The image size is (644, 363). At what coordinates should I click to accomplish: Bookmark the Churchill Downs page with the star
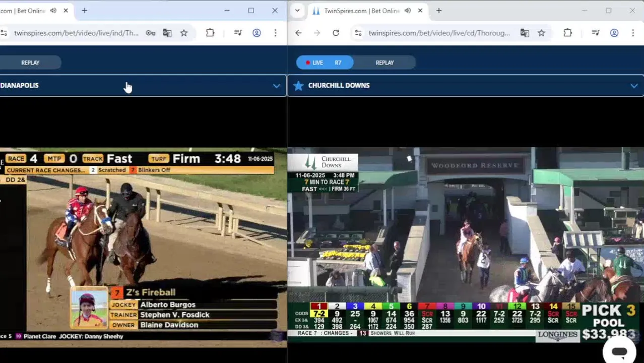click(541, 33)
